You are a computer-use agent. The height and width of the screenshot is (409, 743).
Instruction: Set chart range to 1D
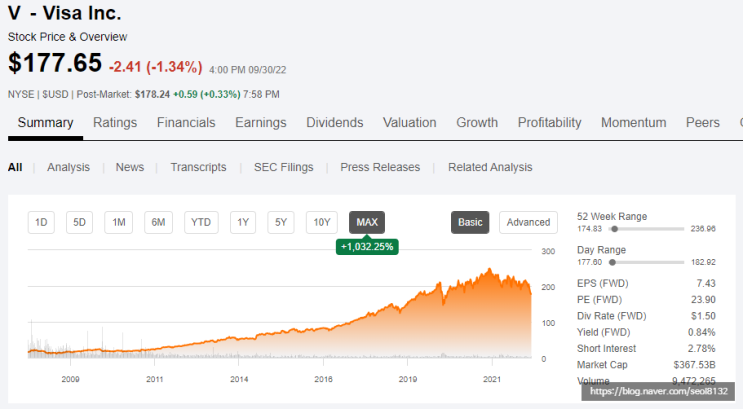tap(41, 222)
